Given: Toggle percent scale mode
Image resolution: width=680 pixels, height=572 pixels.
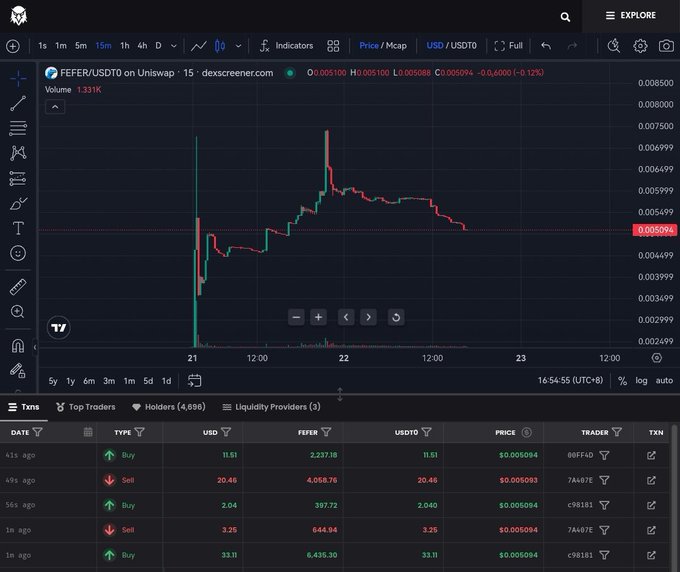Looking at the screenshot, I should 622,381.
